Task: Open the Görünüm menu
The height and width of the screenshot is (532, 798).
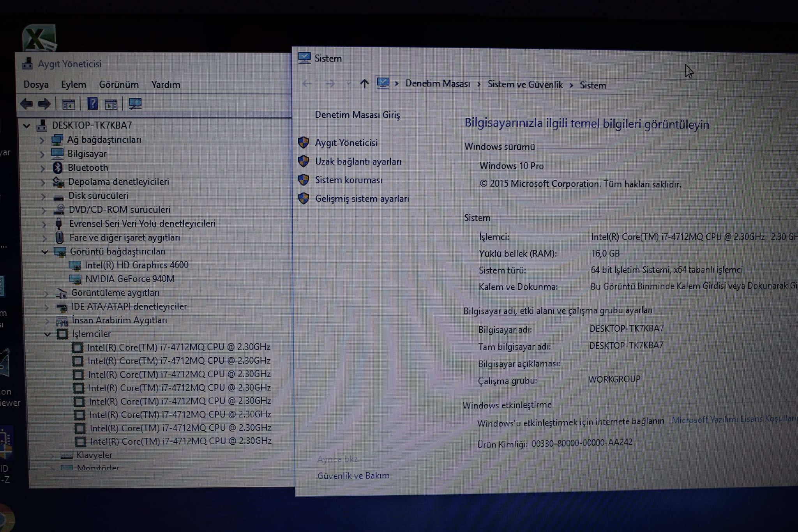Action: click(x=119, y=85)
